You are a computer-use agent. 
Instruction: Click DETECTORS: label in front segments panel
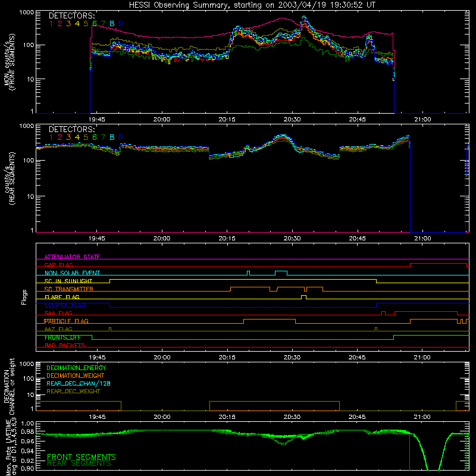click(x=71, y=16)
